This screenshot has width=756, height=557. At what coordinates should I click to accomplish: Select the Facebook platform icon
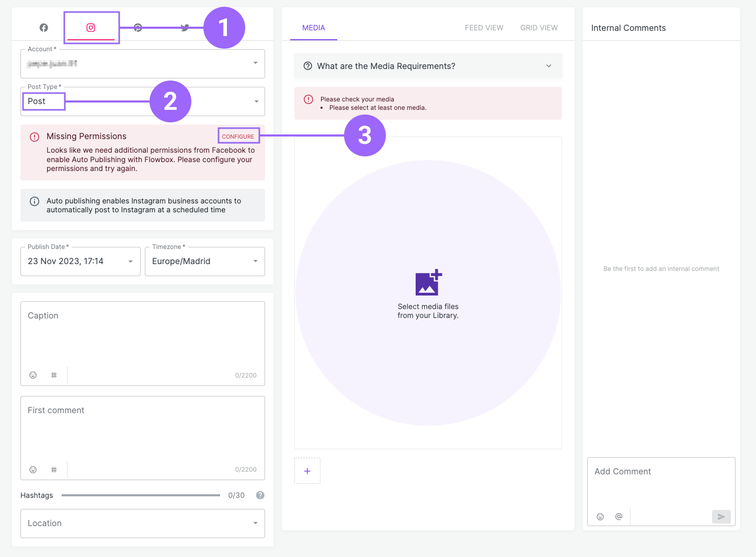[x=44, y=28]
